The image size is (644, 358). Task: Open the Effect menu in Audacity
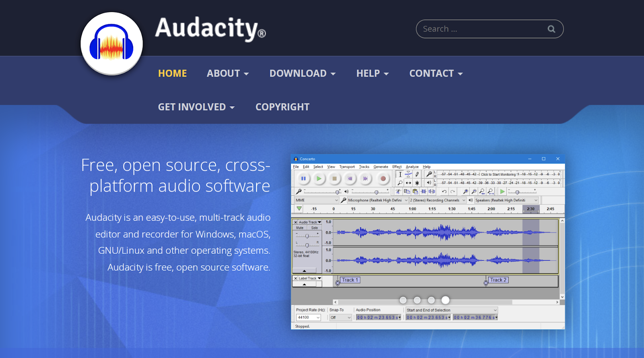[397, 167]
